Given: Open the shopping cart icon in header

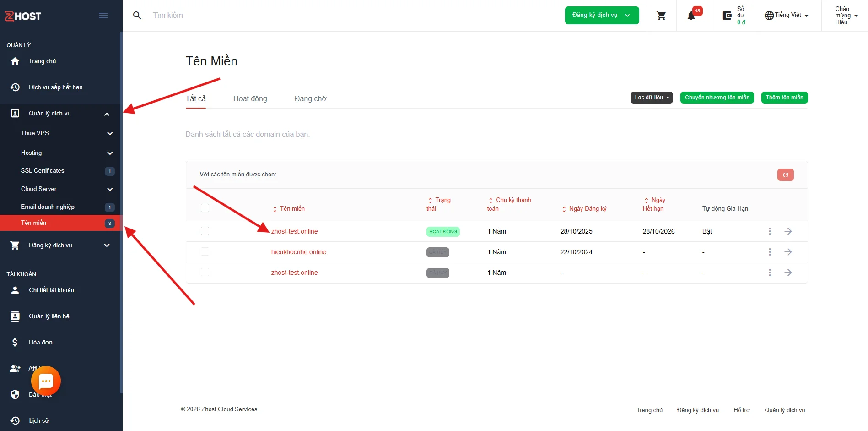Looking at the screenshot, I should (x=661, y=16).
